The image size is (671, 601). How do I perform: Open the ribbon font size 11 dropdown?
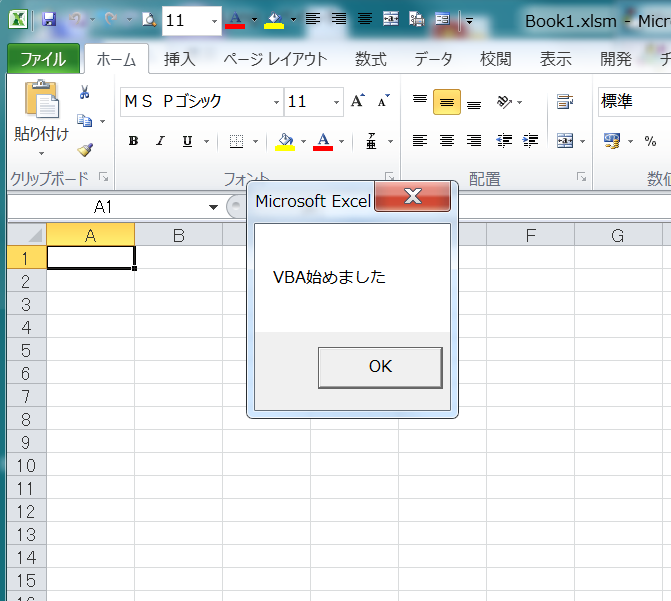(336, 102)
